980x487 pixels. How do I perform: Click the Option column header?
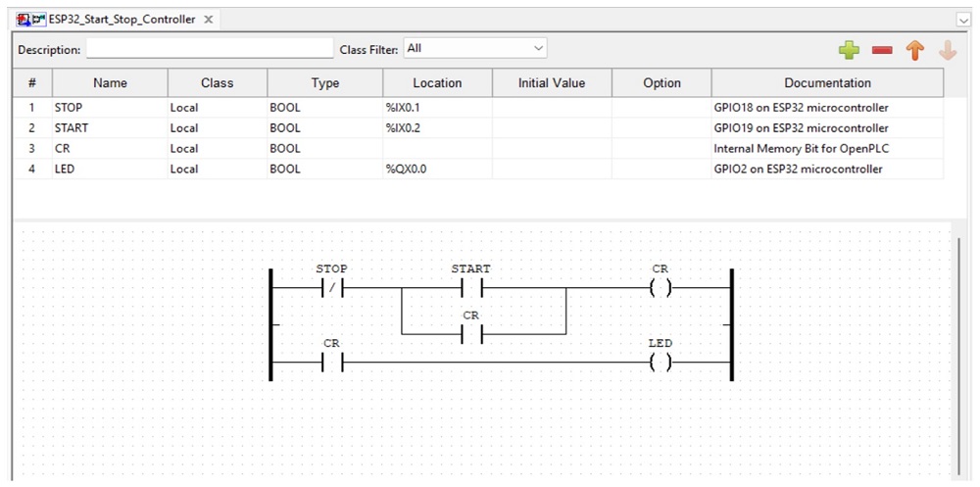[661, 83]
